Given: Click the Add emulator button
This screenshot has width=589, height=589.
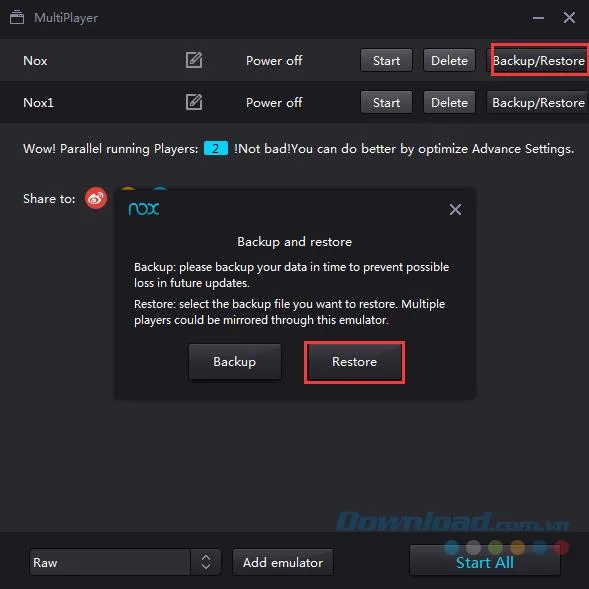Looking at the screenshot, I should click(283, 562).
